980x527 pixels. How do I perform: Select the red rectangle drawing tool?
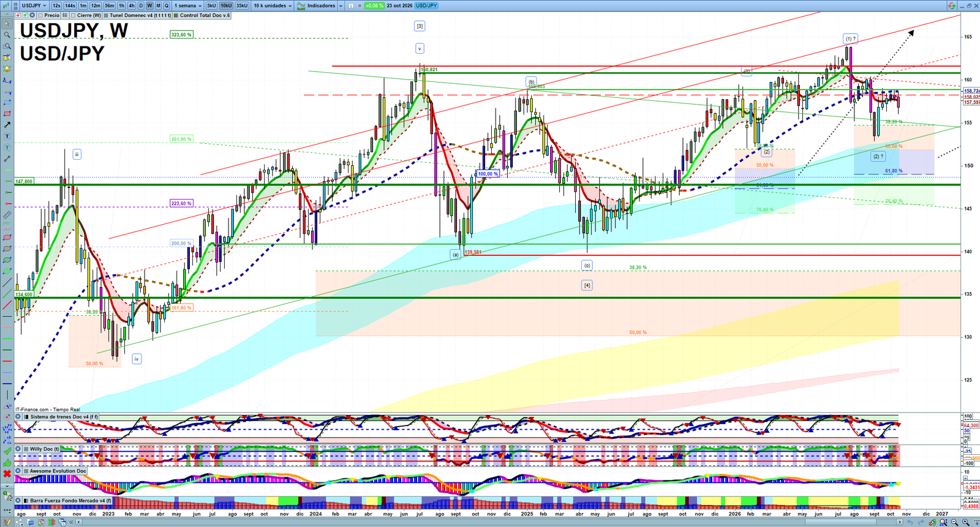pyautogui.click(x=7, y=114)
